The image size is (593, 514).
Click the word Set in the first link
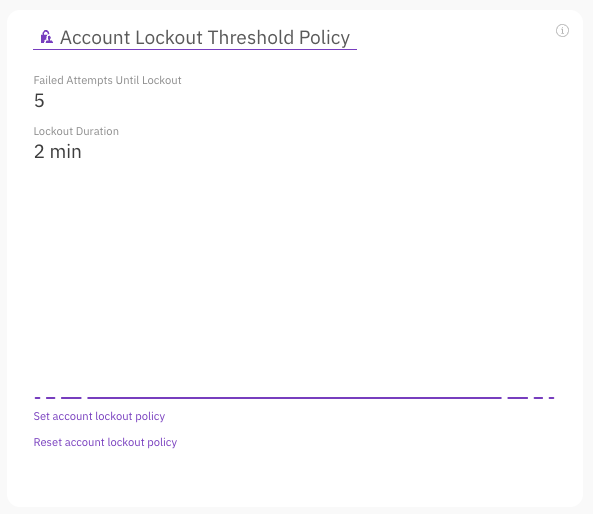(41, 416)
